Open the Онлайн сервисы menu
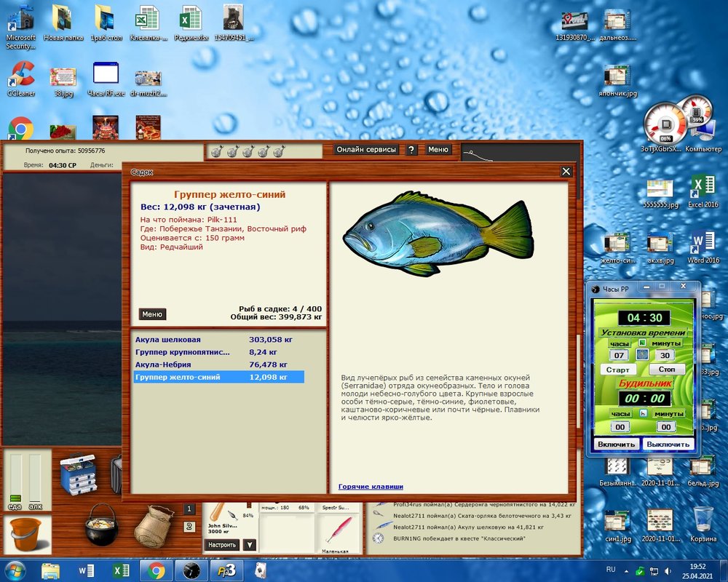728x582 pixels. pos(366,149)
